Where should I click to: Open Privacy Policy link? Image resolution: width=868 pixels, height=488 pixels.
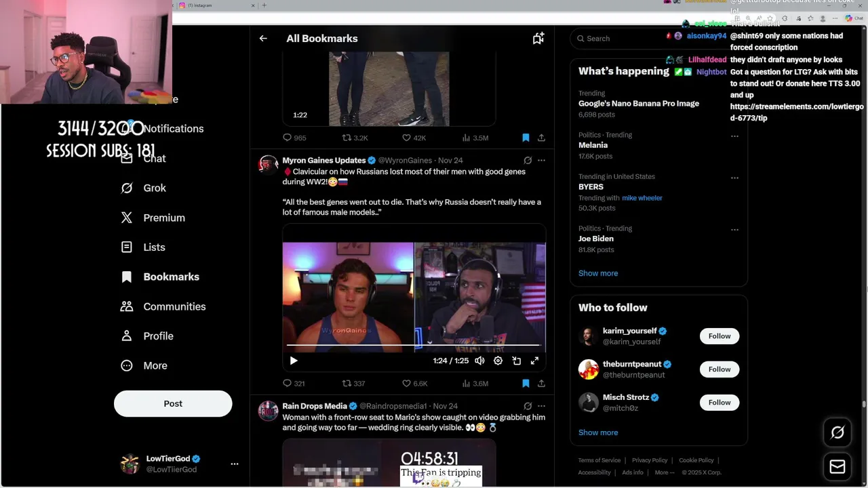point(650,460)
